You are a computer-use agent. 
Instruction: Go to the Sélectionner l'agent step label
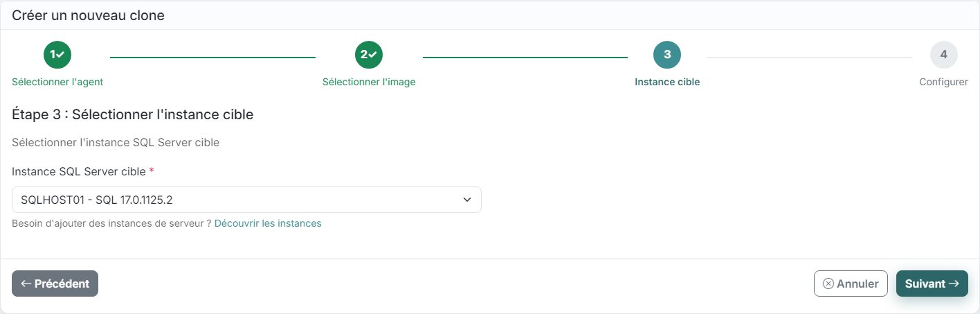(x=57, y=82)
